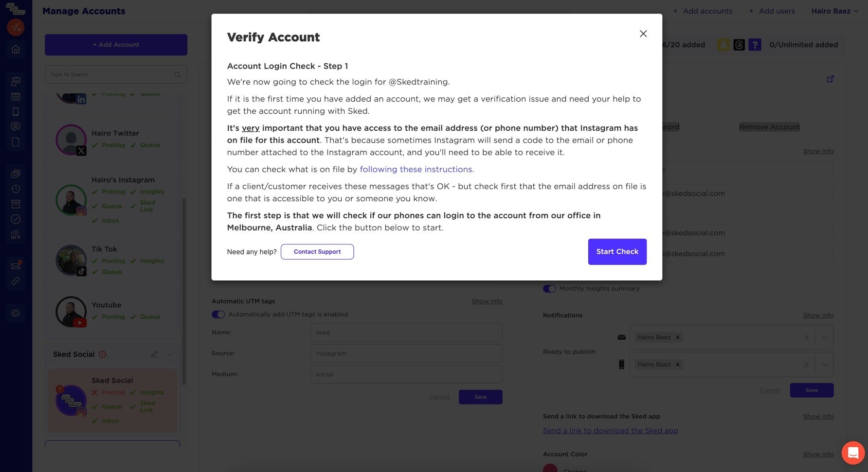This screenshot has width=868, height=472.
Task: Collapse the Sked Social group chevron
Action: [x=169, y=354]
